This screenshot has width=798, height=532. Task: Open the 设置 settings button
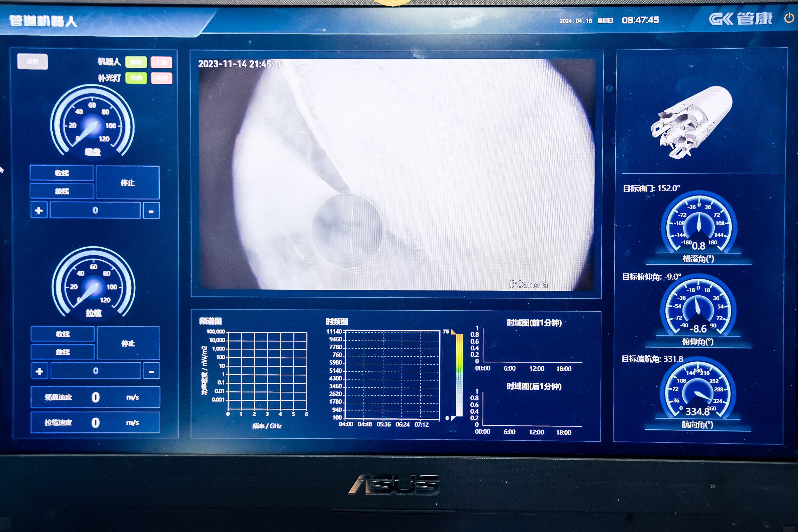33,62
